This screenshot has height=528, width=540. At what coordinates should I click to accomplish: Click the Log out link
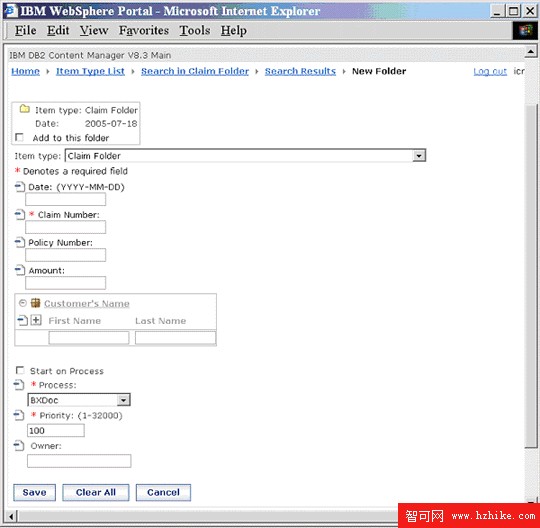[490, 71]
